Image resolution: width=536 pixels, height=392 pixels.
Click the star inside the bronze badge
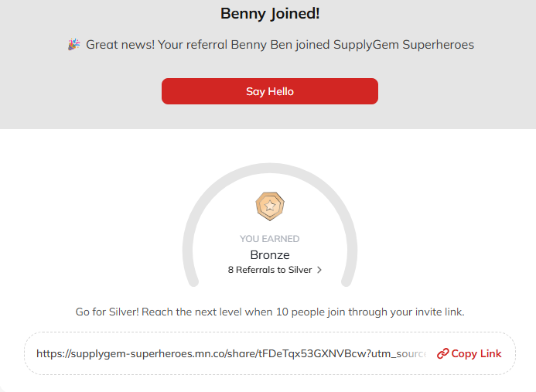click(270, 206)
